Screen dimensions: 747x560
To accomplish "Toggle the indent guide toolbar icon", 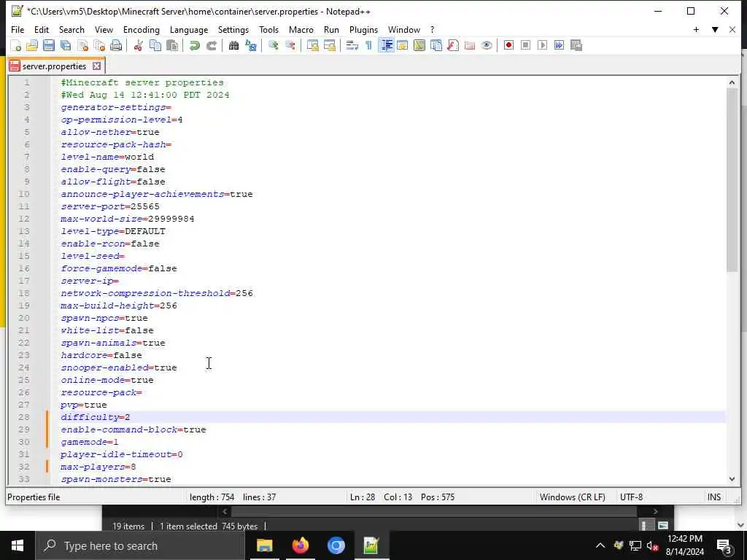I will [387, 45].
